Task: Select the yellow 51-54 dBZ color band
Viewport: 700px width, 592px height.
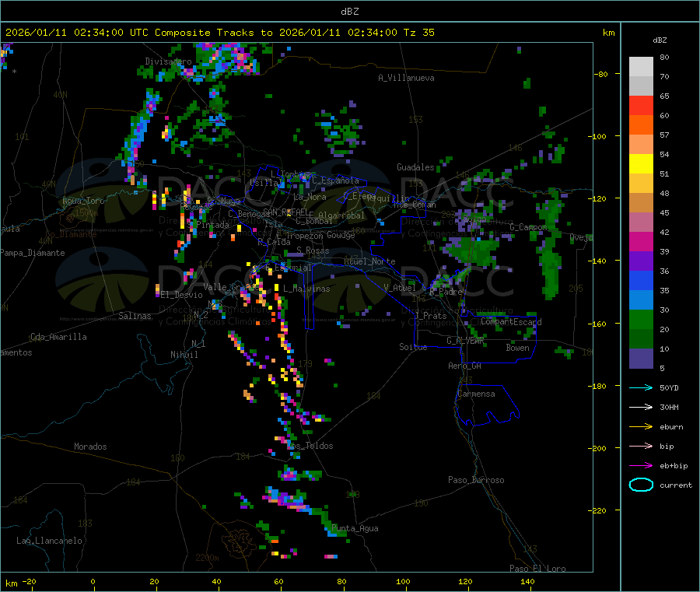Action: tap(641, 164)
